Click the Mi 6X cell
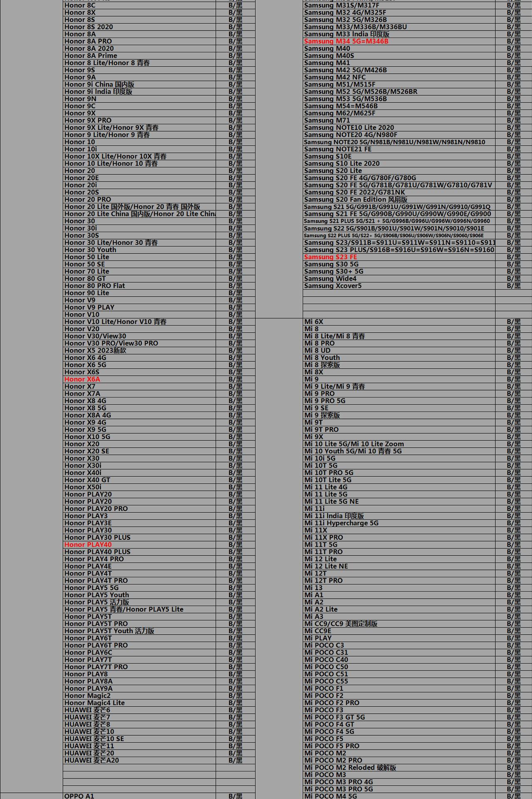Screen dimensions: 532x799 pos(314,322)
